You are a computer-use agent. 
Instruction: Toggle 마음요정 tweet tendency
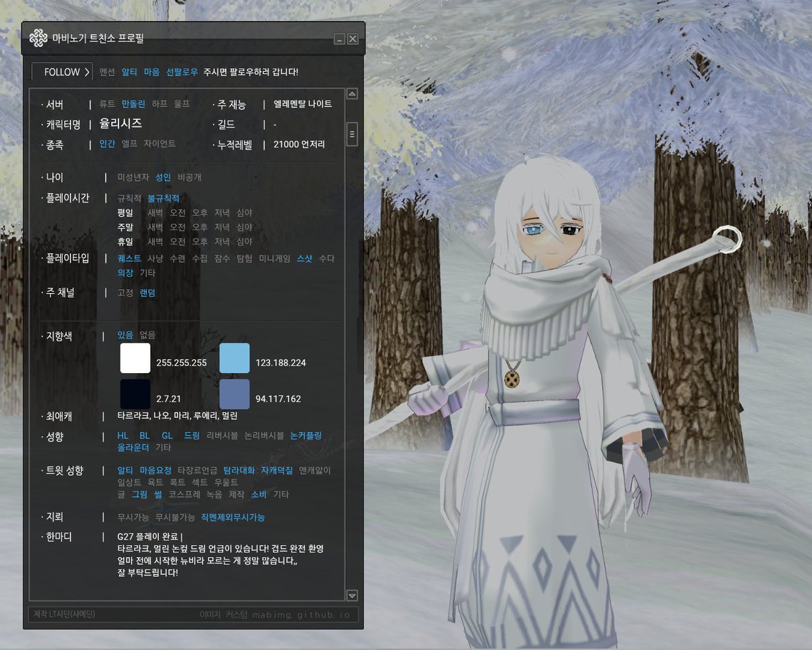coord(156,470)
